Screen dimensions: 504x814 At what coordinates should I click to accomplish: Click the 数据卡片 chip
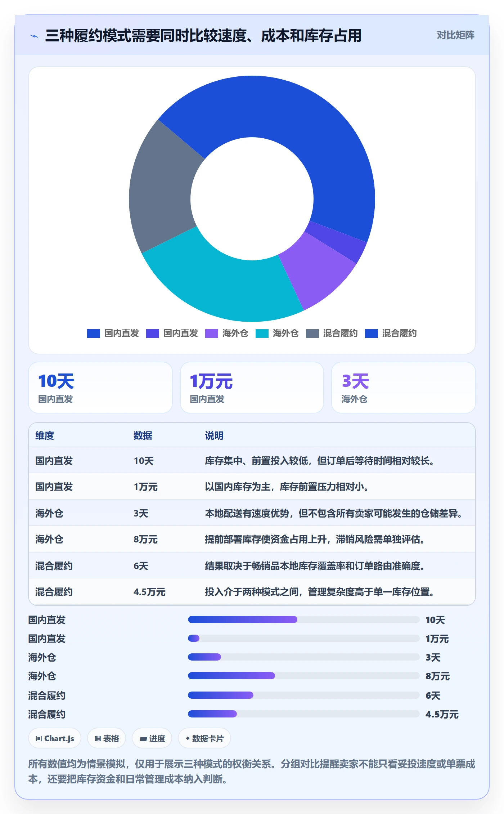tap(204, 739)
